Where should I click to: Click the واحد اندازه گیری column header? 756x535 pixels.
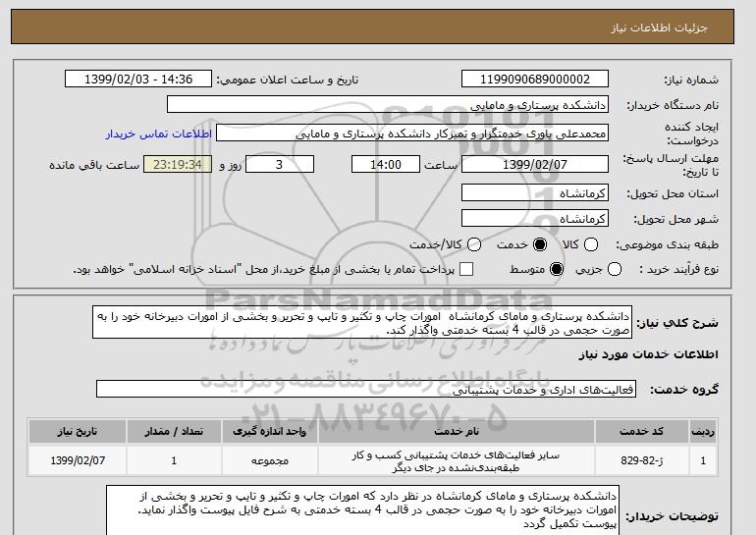tap(270, 431)
